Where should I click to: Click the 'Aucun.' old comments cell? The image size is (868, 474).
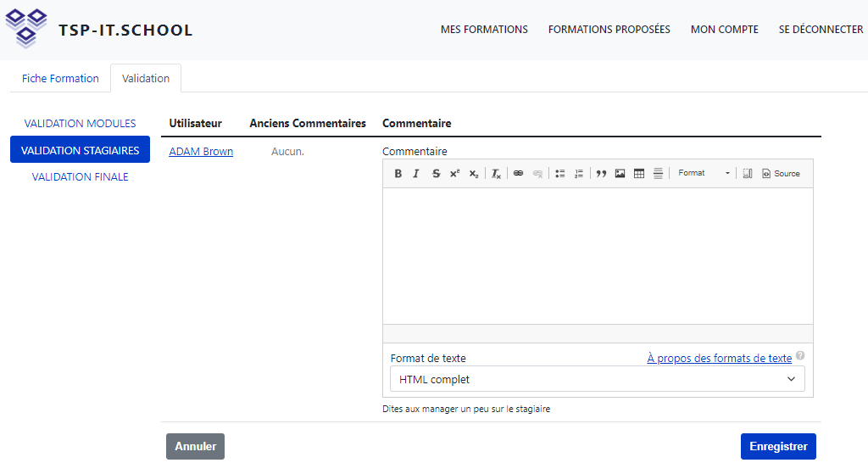click(287, 151)
